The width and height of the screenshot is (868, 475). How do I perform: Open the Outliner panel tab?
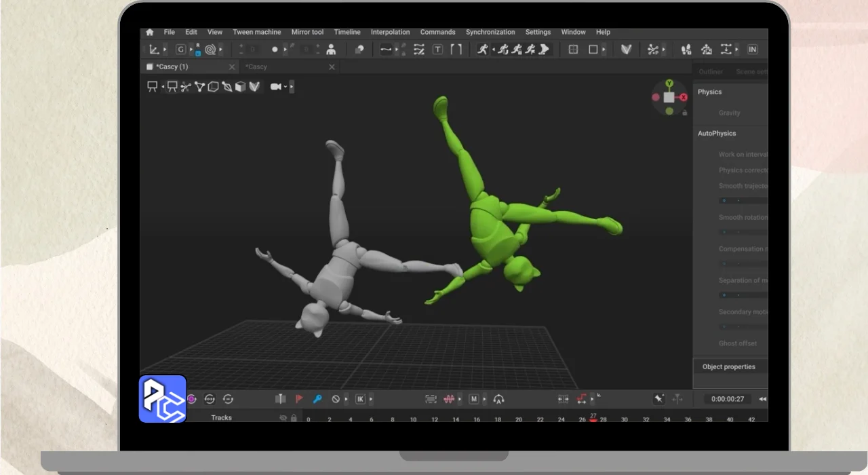pyautogui.click(x=711, y=71)
